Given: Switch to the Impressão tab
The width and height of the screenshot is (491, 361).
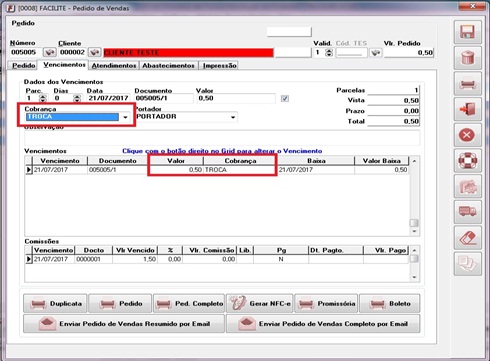Looking at the screenshot, I should coord(220,66).
